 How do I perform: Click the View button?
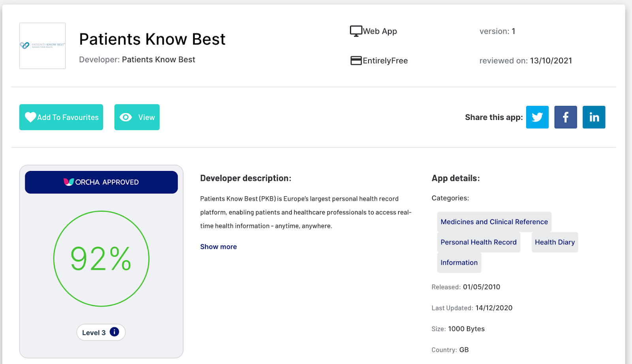[137, 117]
